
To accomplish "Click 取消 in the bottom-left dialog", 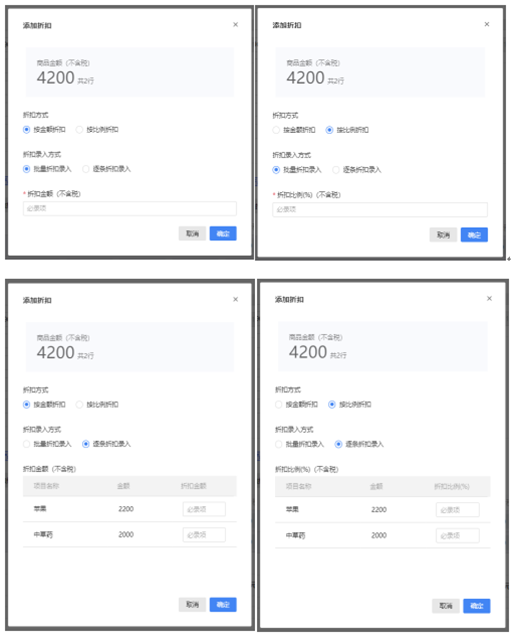I will 192,605.
